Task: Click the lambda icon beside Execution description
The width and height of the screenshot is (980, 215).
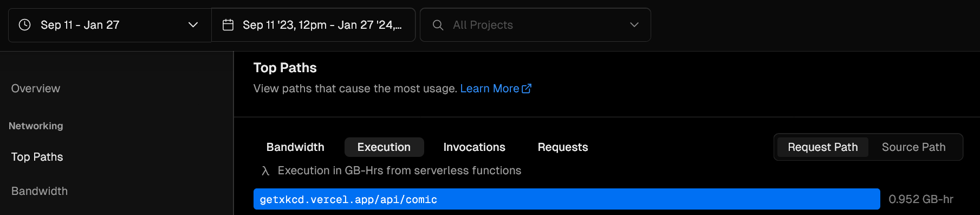Action: point(265,171)
